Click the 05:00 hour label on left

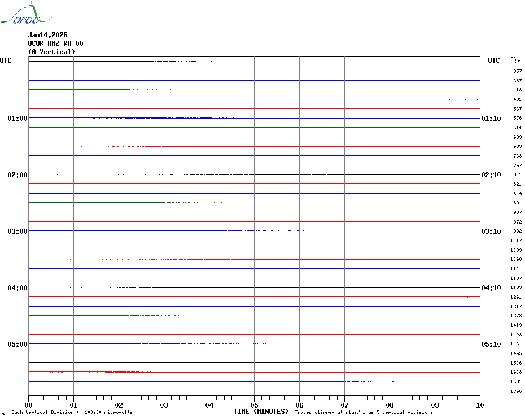[x=17, y=344]
